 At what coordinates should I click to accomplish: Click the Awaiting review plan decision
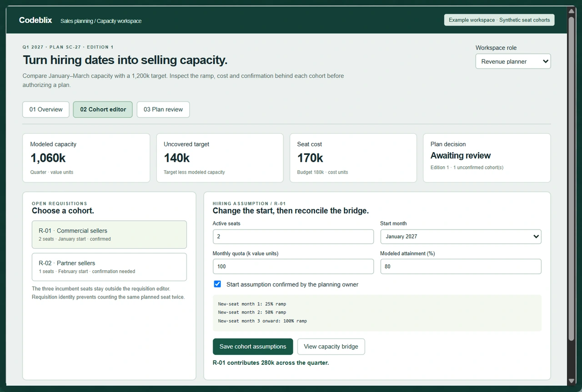[461, 156]
